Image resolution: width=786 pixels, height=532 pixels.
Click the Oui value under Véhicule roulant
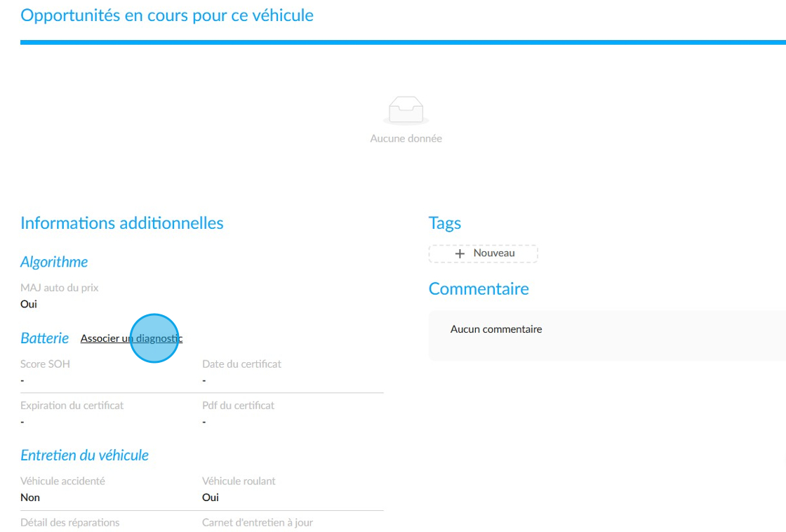tap(211, 498)
